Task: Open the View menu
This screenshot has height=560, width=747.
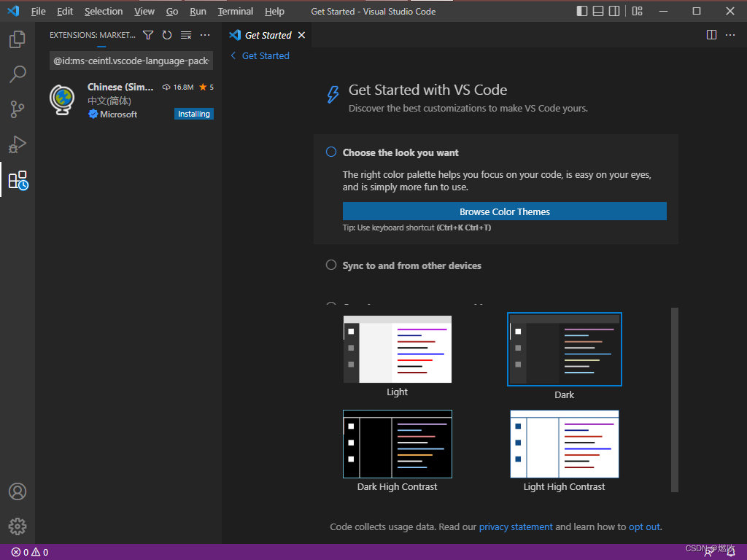Action: (x=144, y=11)
